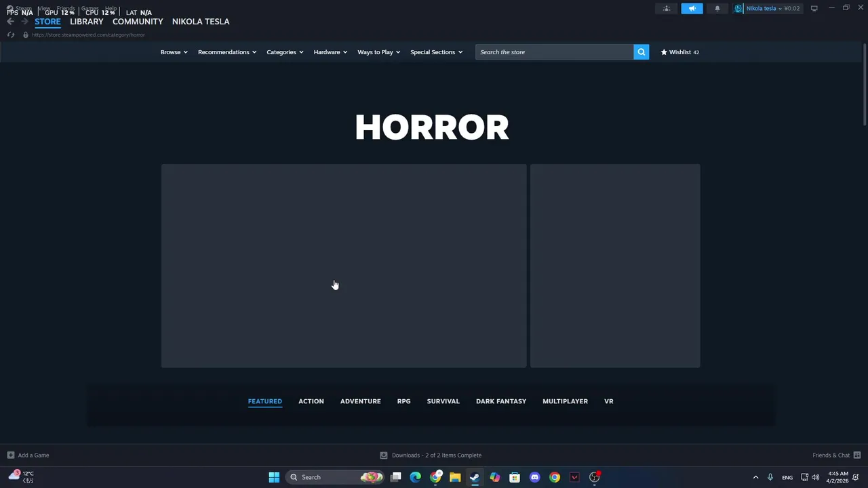Click the Friends & Chat icon

coord(856,455)
